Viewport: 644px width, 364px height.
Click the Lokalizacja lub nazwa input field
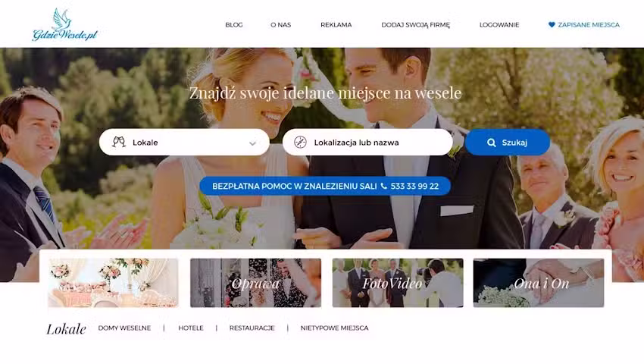click(367, 143)
